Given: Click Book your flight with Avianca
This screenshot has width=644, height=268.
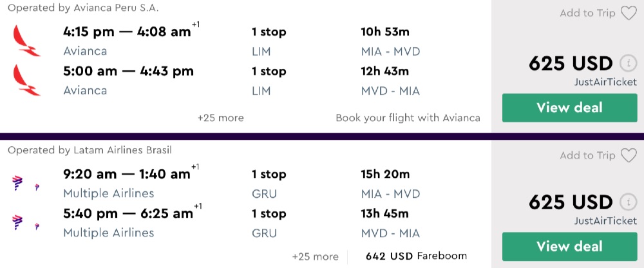Looking at the screenshot, I should click(x=408, y=118).
